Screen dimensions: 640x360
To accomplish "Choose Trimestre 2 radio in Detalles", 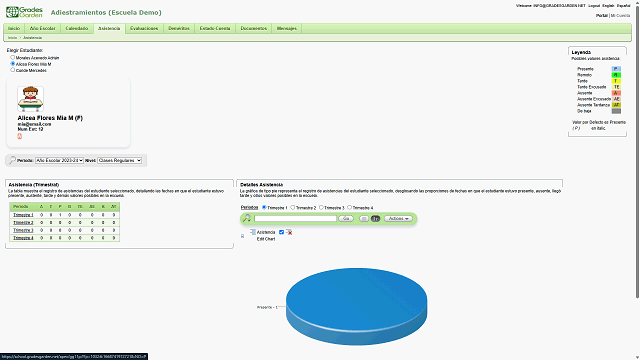I will (293, 207).
